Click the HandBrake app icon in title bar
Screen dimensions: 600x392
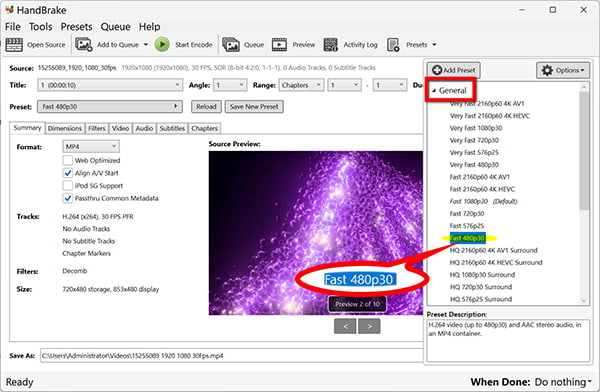(9, 9)
